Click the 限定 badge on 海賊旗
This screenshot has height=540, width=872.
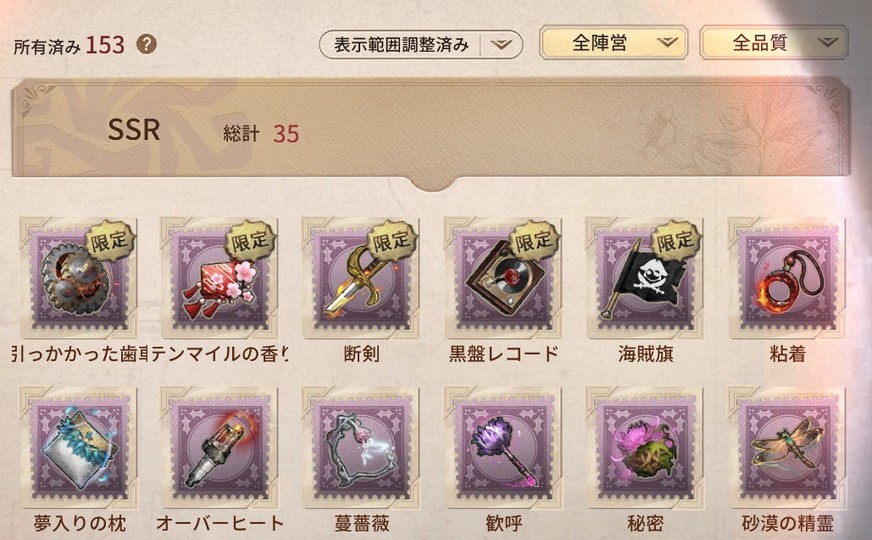pos(676,240)
